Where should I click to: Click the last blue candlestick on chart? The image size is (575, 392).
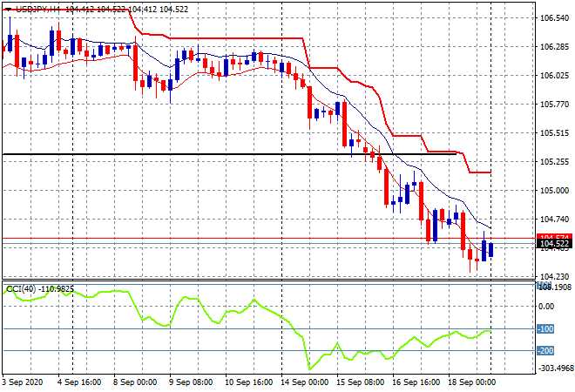[x=491, y=250]
